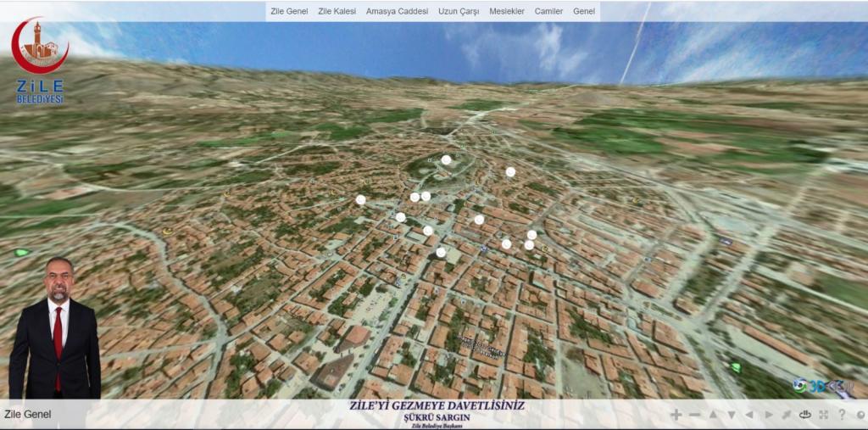Toggle the auto-rotate pause control
868x430 pixels.
coord(805,415)
